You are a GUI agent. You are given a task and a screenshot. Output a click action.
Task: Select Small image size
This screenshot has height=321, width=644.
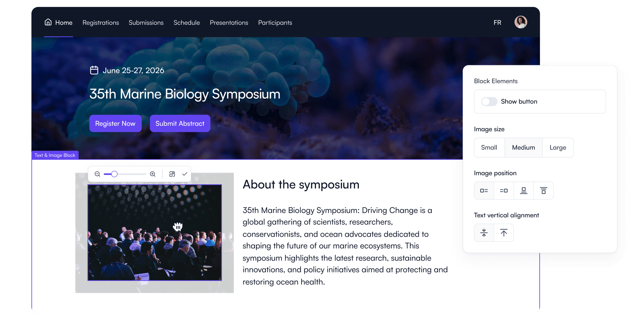(489, 147)
